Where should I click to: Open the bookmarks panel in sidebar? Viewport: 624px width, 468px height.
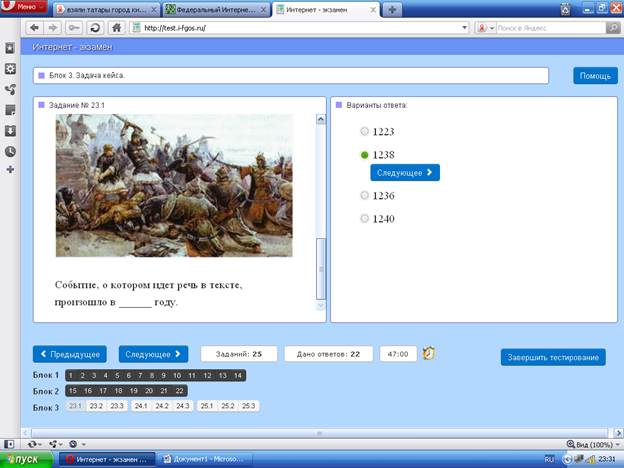pos(10,49)
